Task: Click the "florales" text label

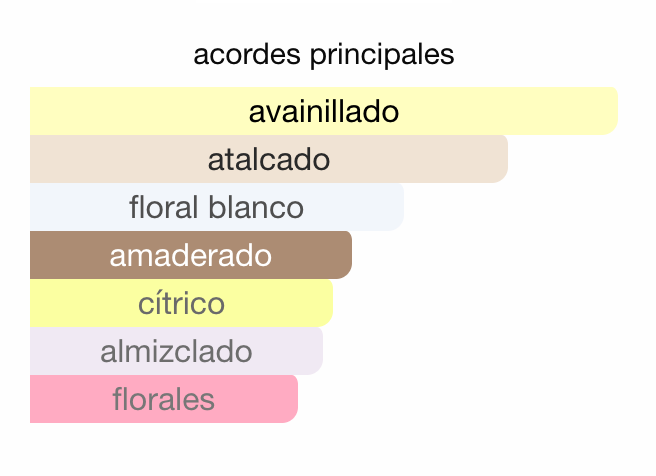Action: coord(164,399)
